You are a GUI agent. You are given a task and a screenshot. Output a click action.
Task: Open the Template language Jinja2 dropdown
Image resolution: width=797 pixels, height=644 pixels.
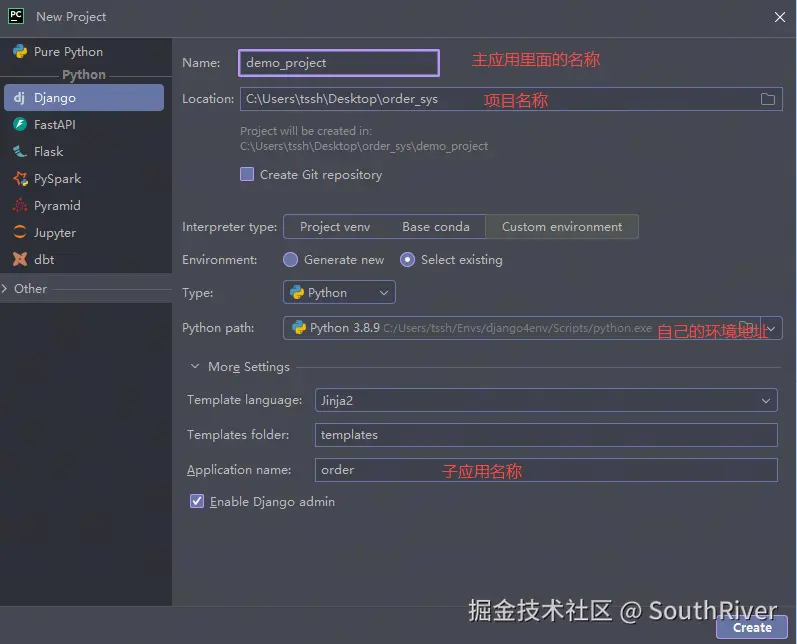tap(546, 401)
